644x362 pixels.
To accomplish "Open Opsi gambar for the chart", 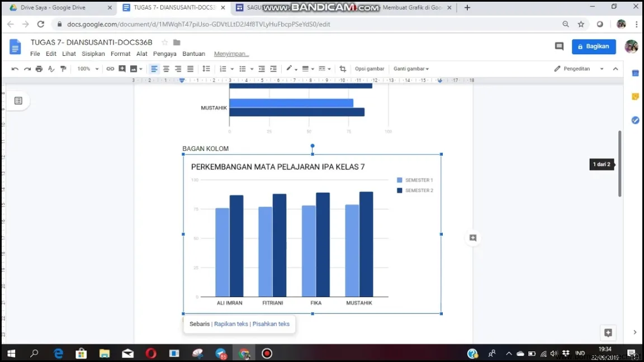I will (x=370, y=68).
